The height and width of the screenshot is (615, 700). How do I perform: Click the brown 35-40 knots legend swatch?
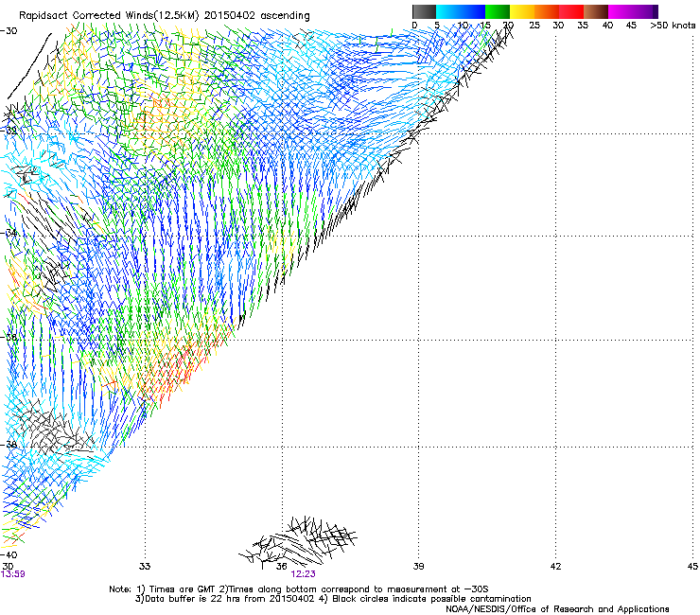point(596,11)
